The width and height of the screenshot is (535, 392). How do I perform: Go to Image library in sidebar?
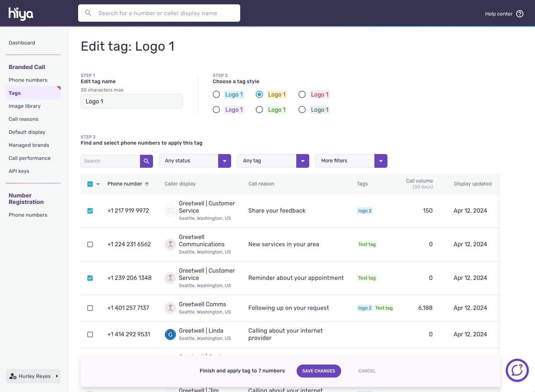point(25,106)
